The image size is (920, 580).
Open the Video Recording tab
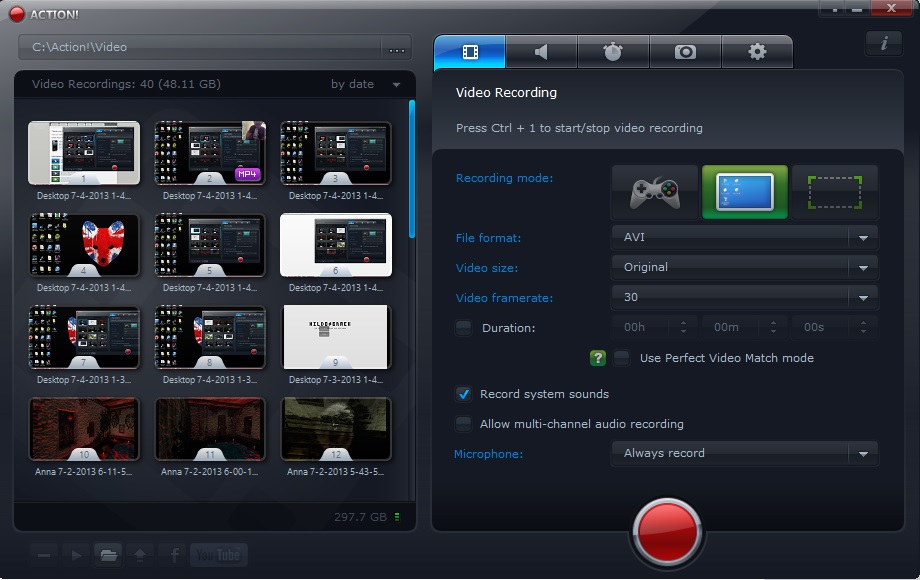[470, 52]
